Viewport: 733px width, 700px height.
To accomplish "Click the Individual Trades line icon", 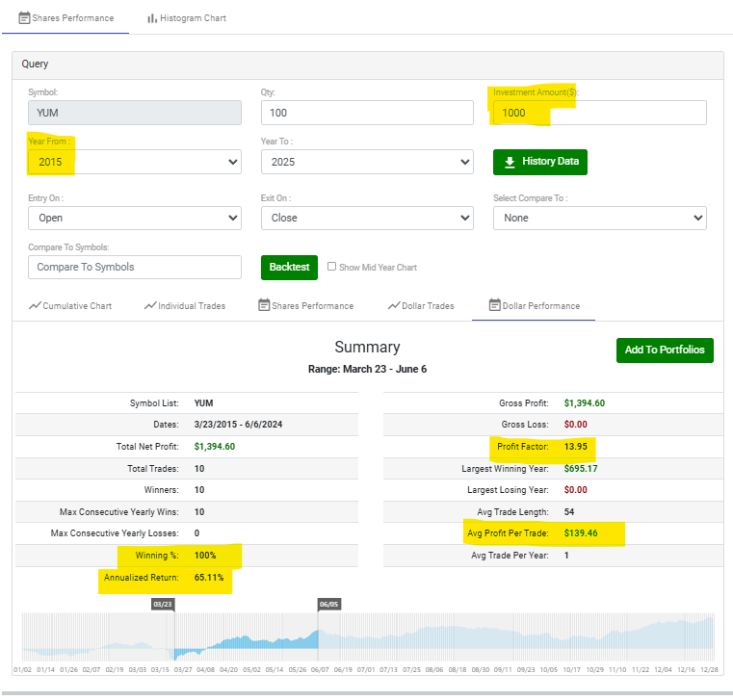I will [150, 305].
